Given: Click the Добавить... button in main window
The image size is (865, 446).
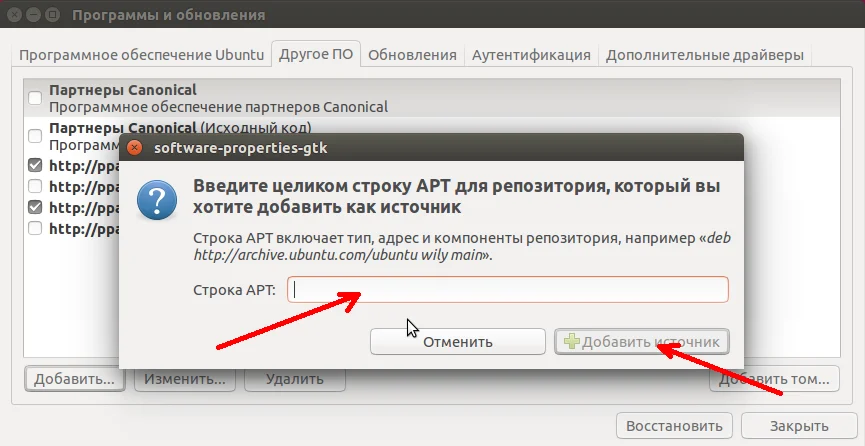Looking at the screenshot, I should pos(74,379).
